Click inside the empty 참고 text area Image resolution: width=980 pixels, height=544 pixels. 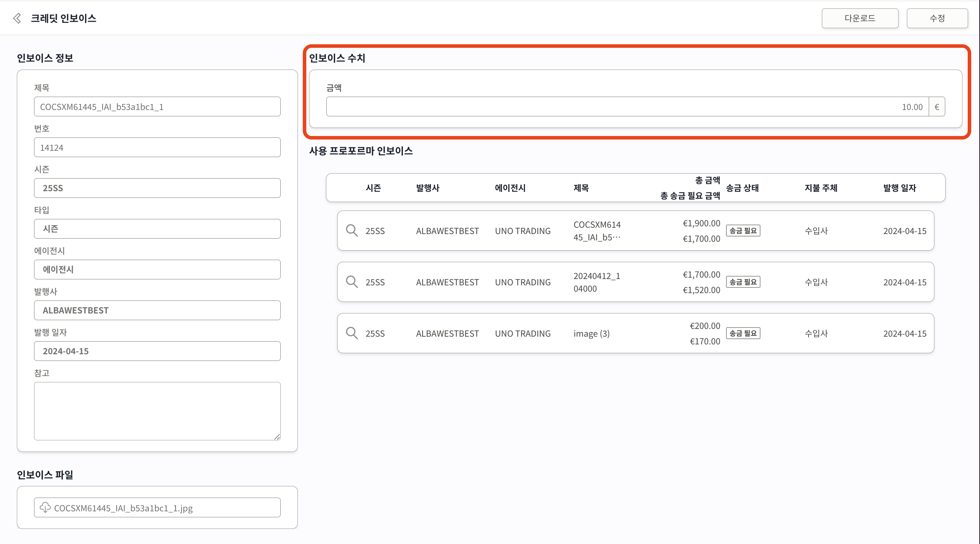[x=157, y=411]
